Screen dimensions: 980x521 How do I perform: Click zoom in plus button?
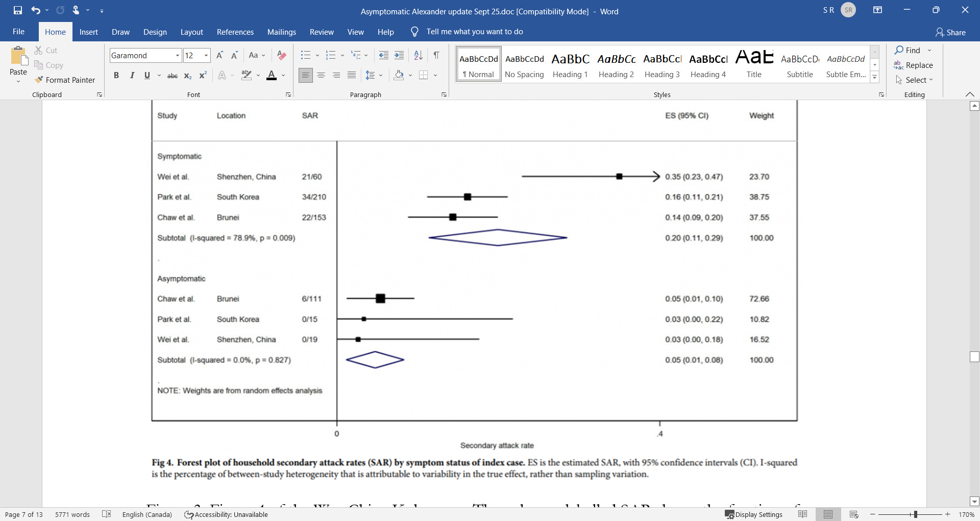pyautogui.click(x=948, y=514)
